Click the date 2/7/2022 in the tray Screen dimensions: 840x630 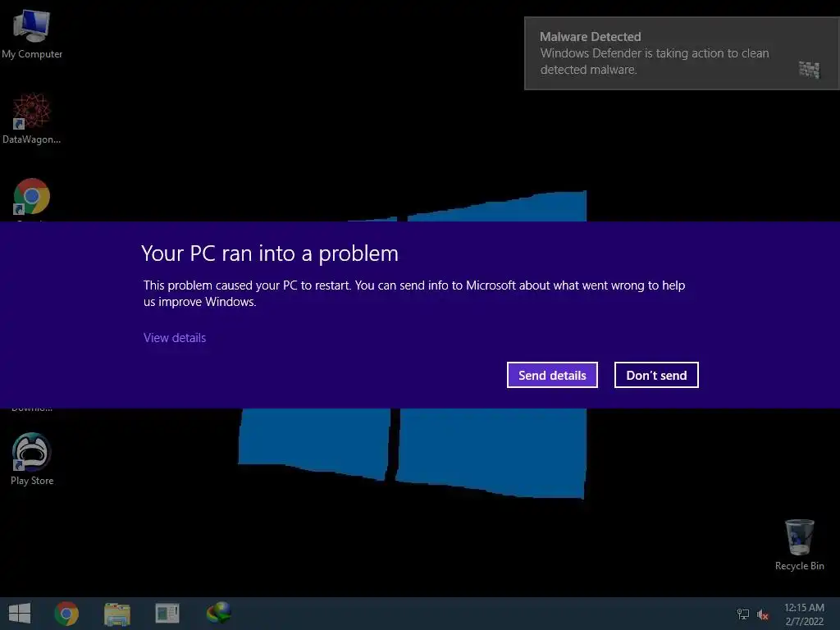click(804, 622)
